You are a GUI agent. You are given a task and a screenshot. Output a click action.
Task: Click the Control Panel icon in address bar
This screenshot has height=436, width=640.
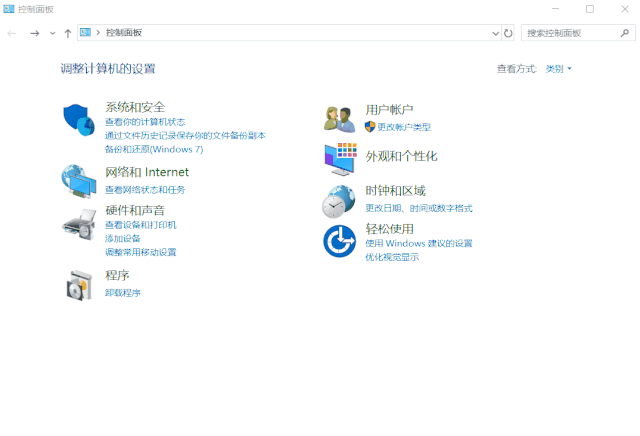85,32
